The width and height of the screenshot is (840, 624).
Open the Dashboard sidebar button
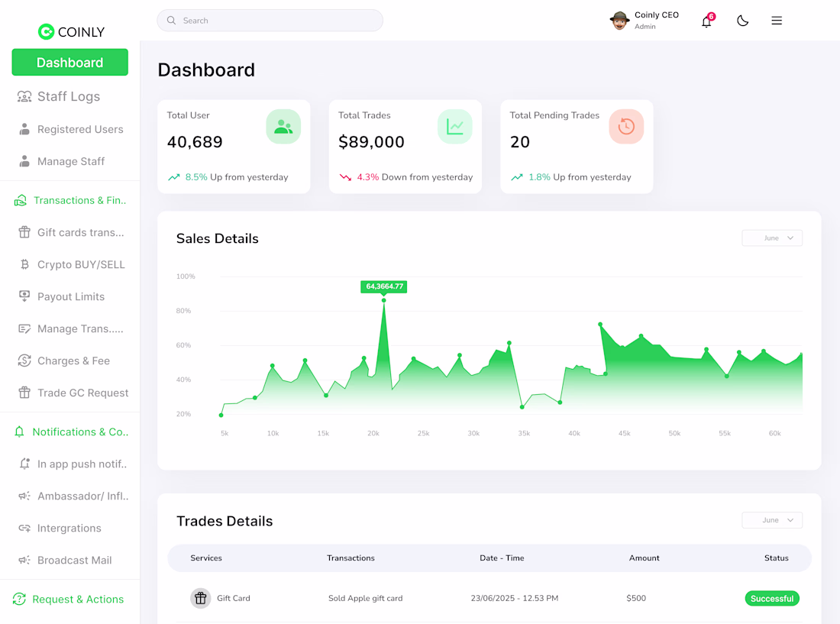pos(69,62)
